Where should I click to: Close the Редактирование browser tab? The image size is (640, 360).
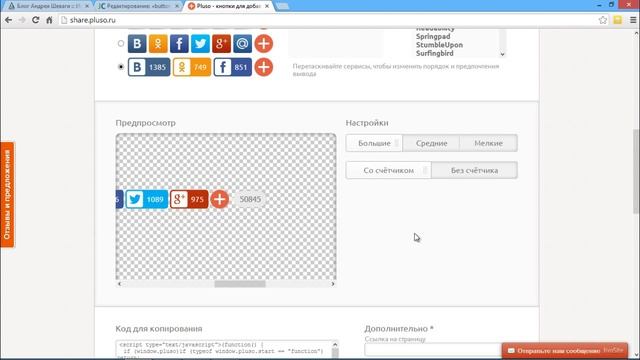click(177, 6)
